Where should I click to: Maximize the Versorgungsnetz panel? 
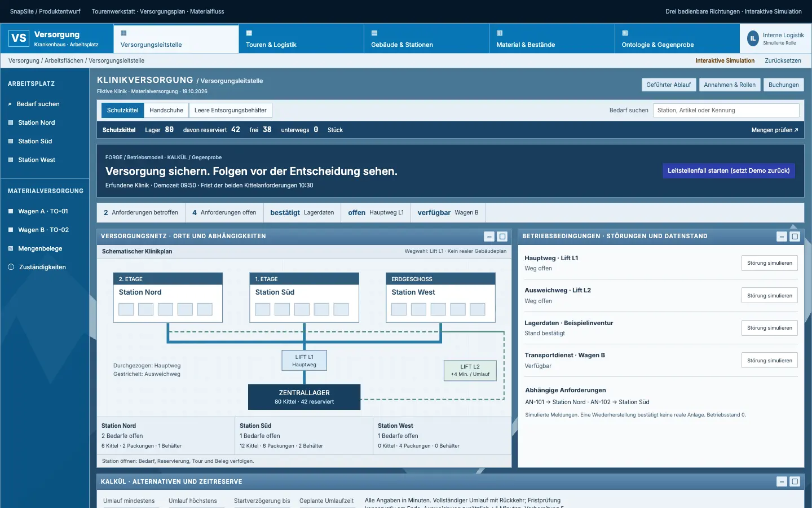tap(502, 237)
